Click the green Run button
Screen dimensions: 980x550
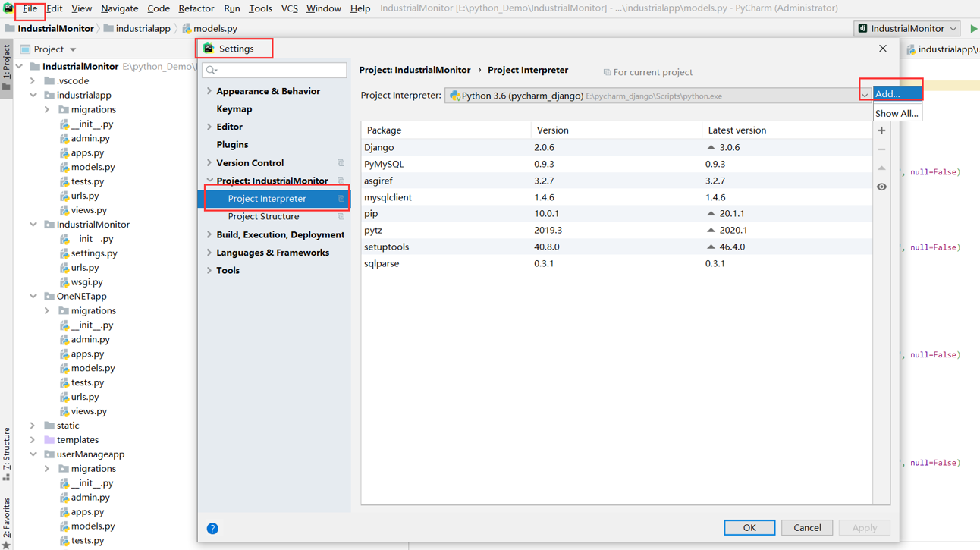click(973, 28)
